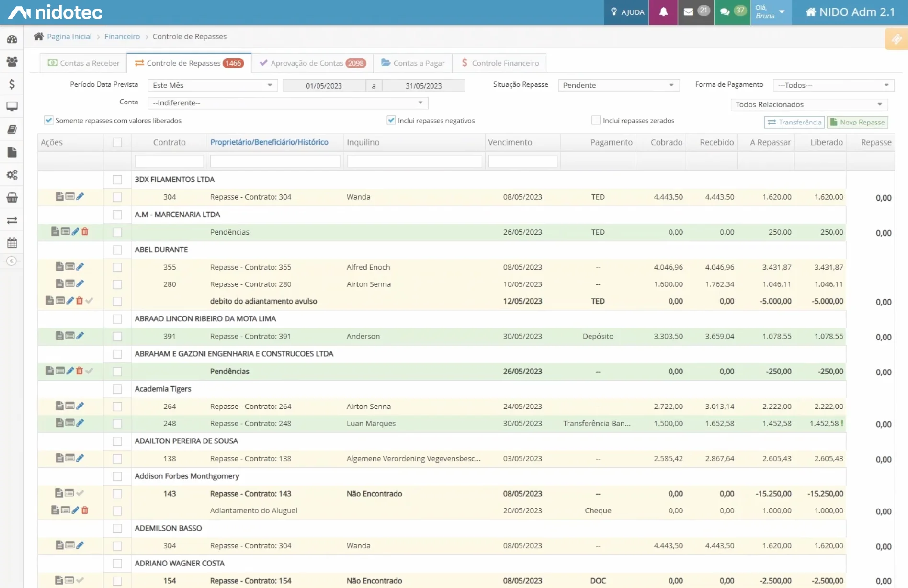The image size is (908, 588).
Task: Switch to the Contas a Pagar tab
Action: click(413, 63)
